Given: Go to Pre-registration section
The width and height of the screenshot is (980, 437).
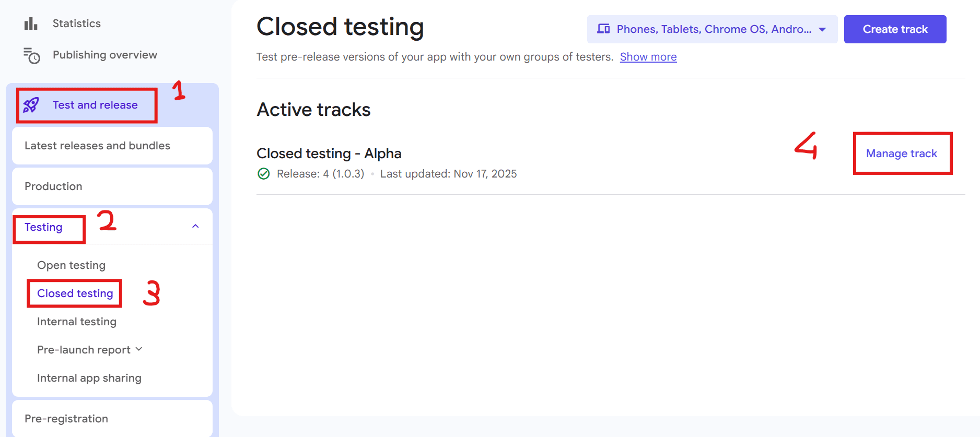Looking at the screenshot, I should 66,419.
